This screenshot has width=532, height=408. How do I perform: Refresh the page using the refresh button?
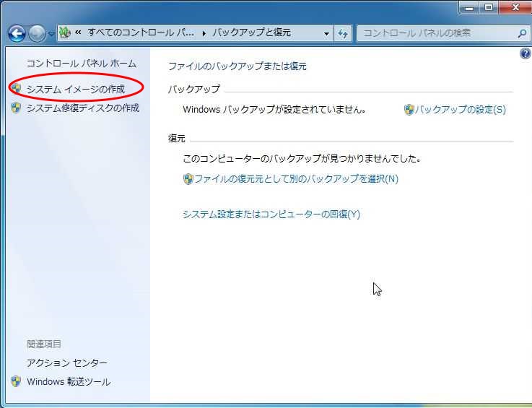(x=343, y=33)
